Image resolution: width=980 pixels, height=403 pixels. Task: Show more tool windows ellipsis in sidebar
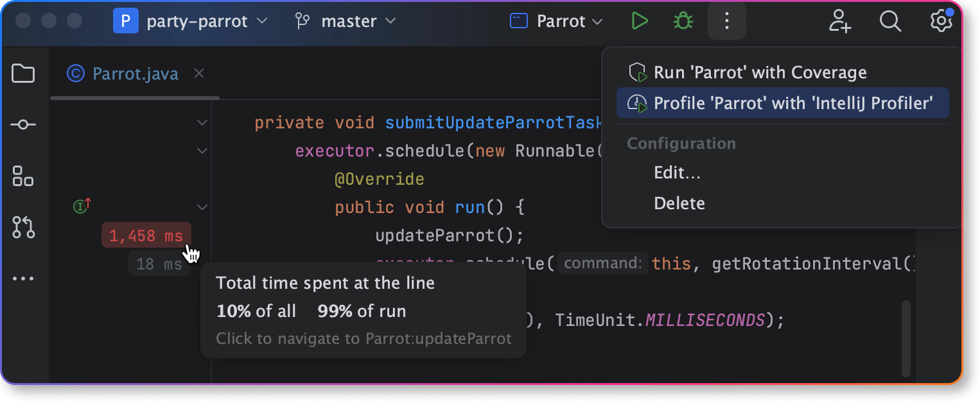point(23,279)
